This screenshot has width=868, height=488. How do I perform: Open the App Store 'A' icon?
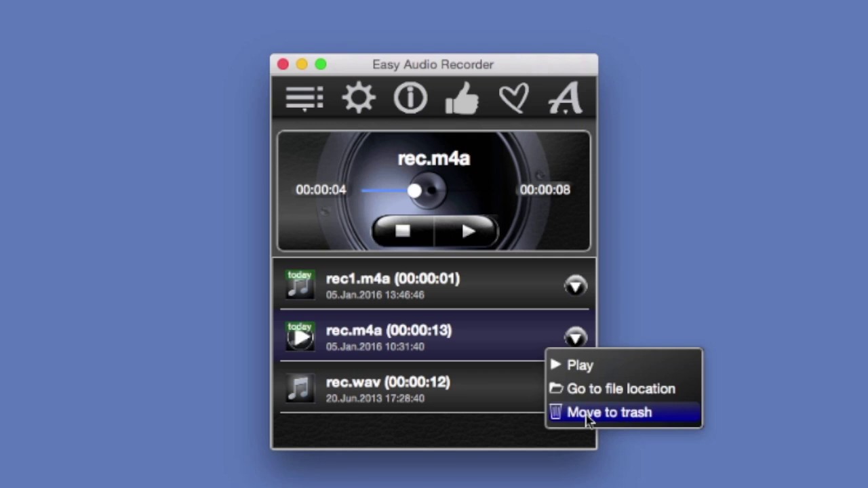(x=566, y=98)
